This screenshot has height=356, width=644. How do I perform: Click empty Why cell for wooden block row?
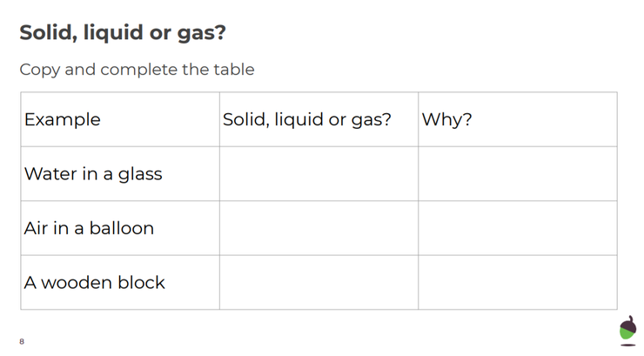point(517,282)
